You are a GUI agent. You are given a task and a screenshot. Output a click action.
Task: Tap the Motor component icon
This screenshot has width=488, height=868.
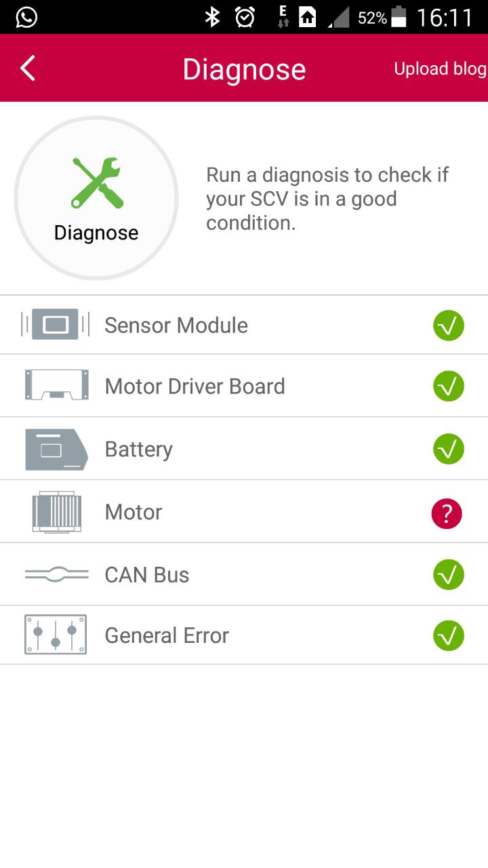[56, 512]
